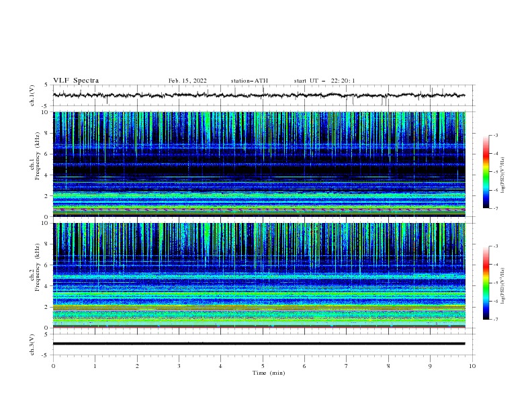Click the "ch.3(V)" waveform axis label
This screenshot has width=532, height=411.
click(x=32, y=345)
